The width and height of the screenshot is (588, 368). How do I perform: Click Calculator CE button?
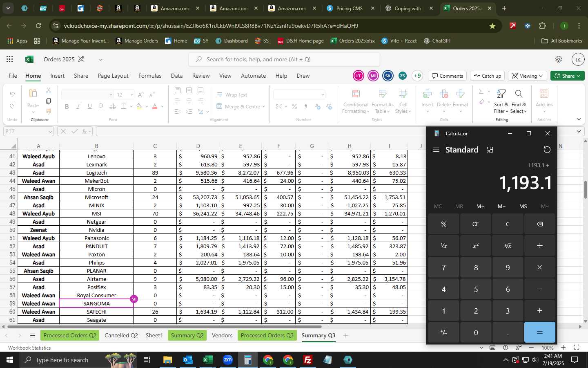tap(475, 224)
